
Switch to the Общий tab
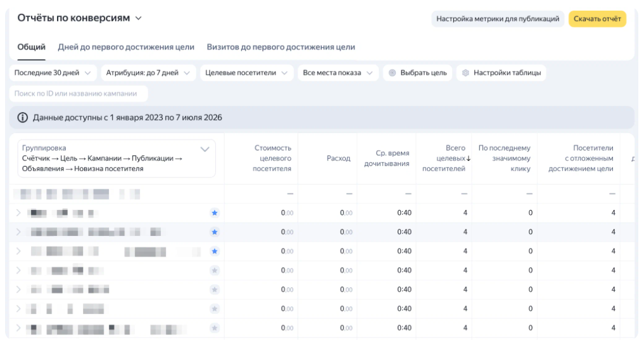point(31,47)
